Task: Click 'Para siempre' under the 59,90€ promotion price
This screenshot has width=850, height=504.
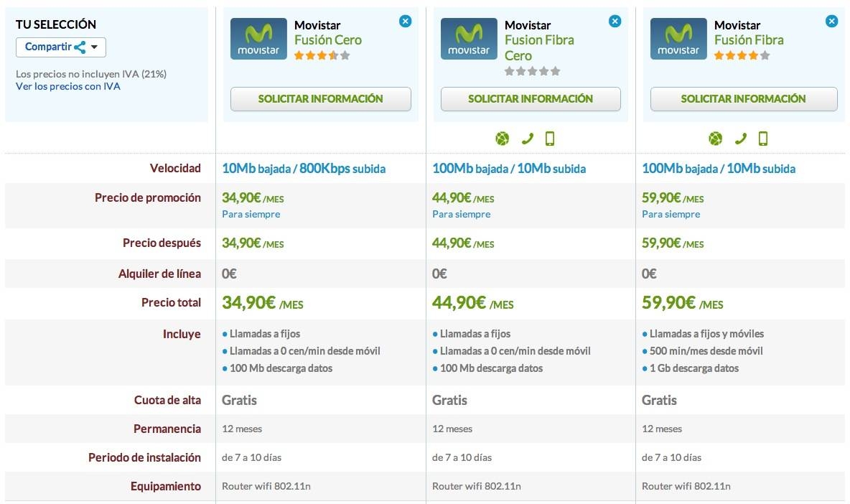Action: pyautogui.click(x=671, y=214)
